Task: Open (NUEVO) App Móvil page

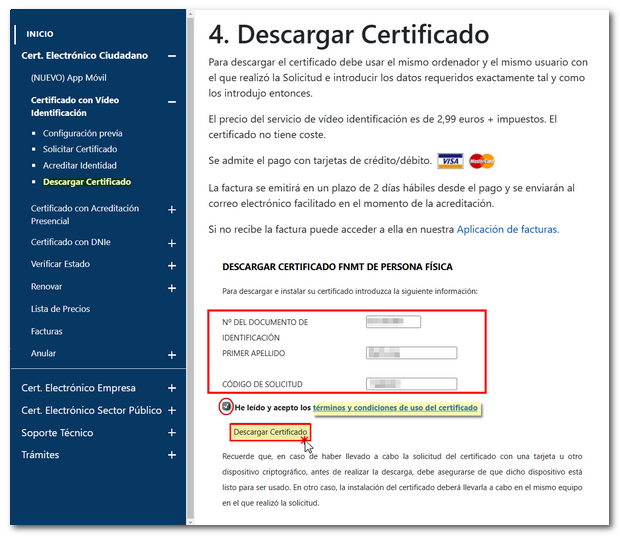Action: 69,78
